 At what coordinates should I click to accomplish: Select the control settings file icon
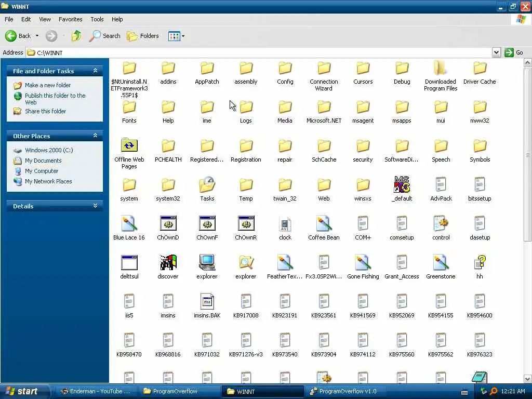[441, 223]
